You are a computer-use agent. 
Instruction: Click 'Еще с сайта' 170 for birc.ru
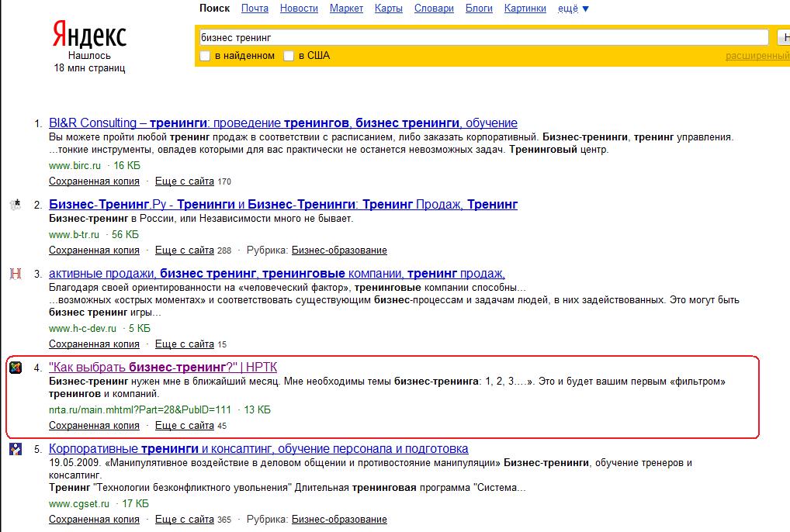pyautogui.click(x=185, y=181)
